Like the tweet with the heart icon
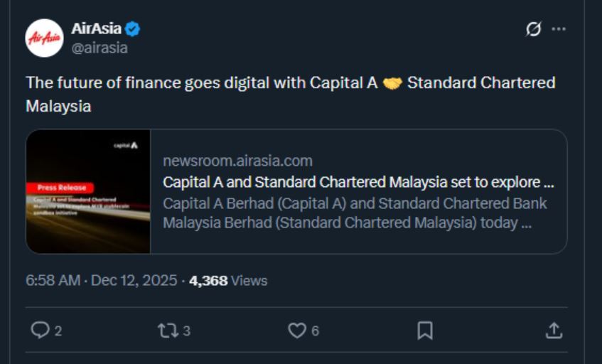 coord(296,330)
